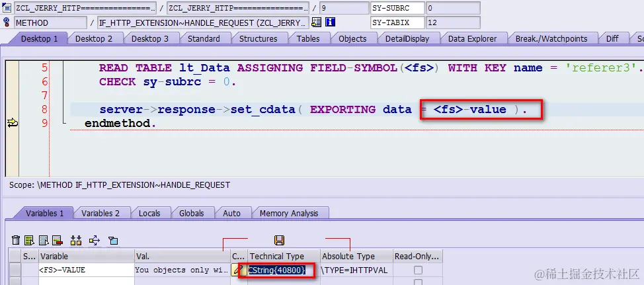Open the Break./Watchpoints tab
Image resolution: width=644 pixels, height=285 pixels.
pyautogui.click(x=551, y=38)
